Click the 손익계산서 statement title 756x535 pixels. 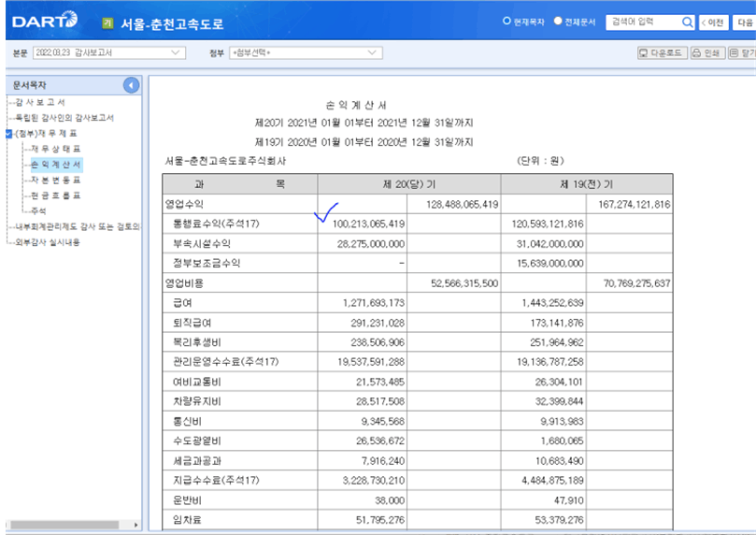click(x=356, y=105)
